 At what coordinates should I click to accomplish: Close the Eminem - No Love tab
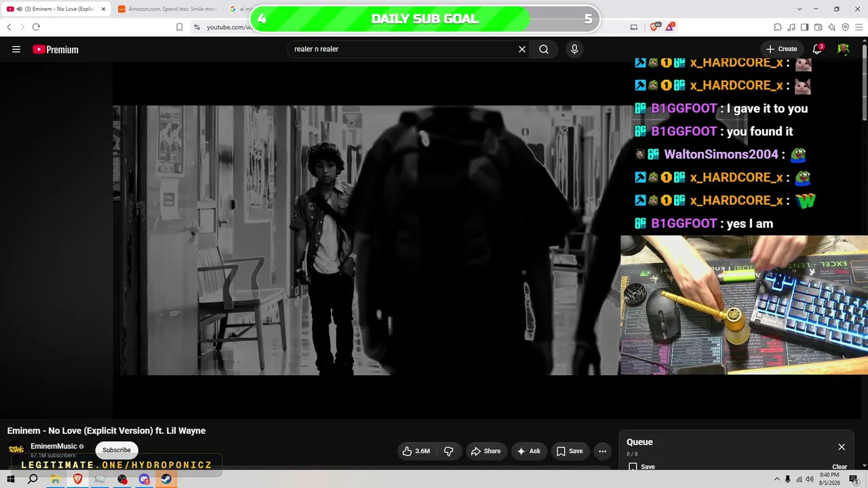tap(104, 9)
